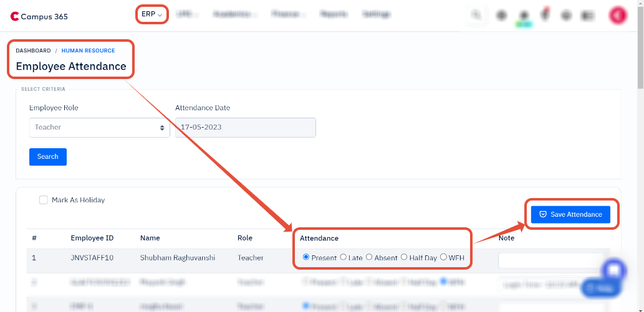Open the Human Resource breadcrumb link
Image resolution: width=644 pixels, height=312 pixels.
pyautogui.click(x=89, y=50)
